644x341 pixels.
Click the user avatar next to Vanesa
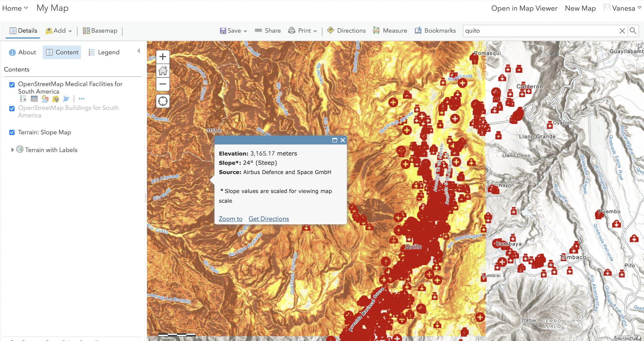click(x=607, y=7)
